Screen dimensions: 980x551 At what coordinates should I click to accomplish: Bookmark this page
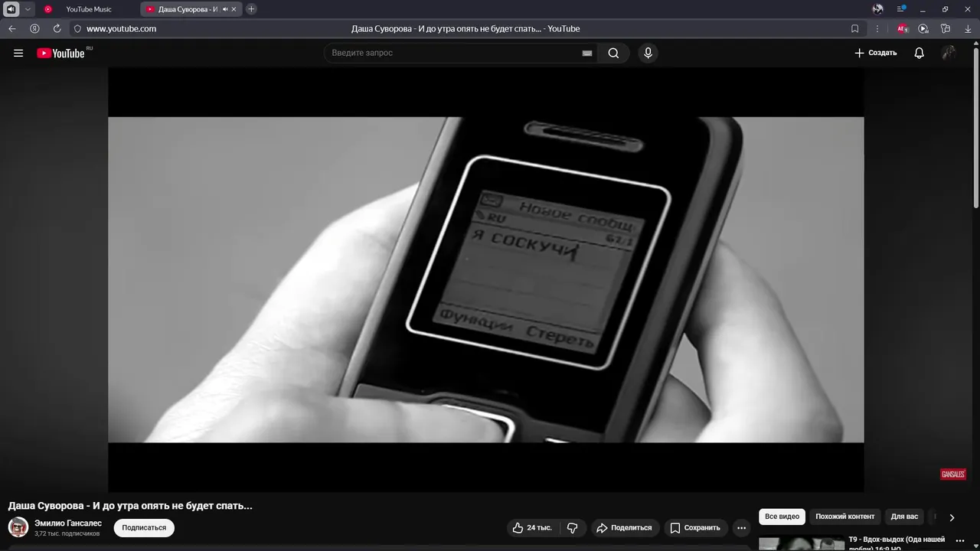coord(854,28)
